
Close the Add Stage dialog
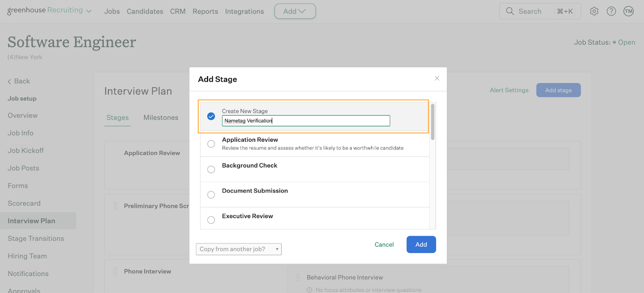pos(437,78)
